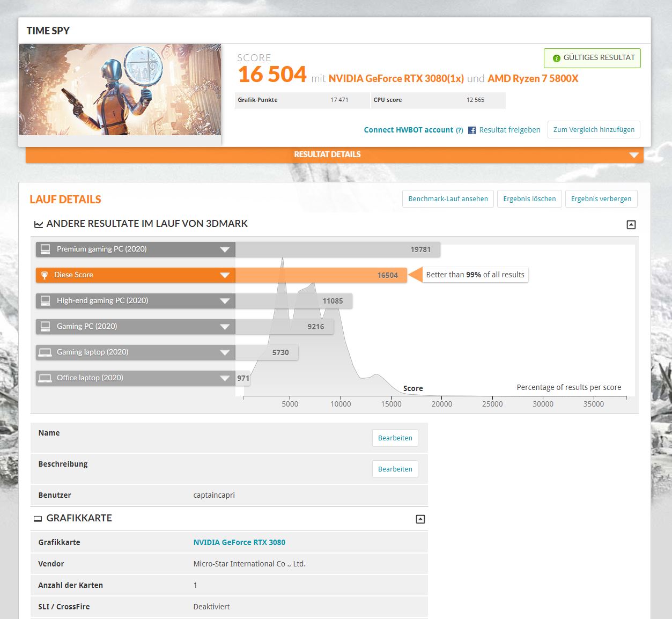
Task: Click desktop icon in Gaming PC (2020) row
Action: tap(46, 326)
